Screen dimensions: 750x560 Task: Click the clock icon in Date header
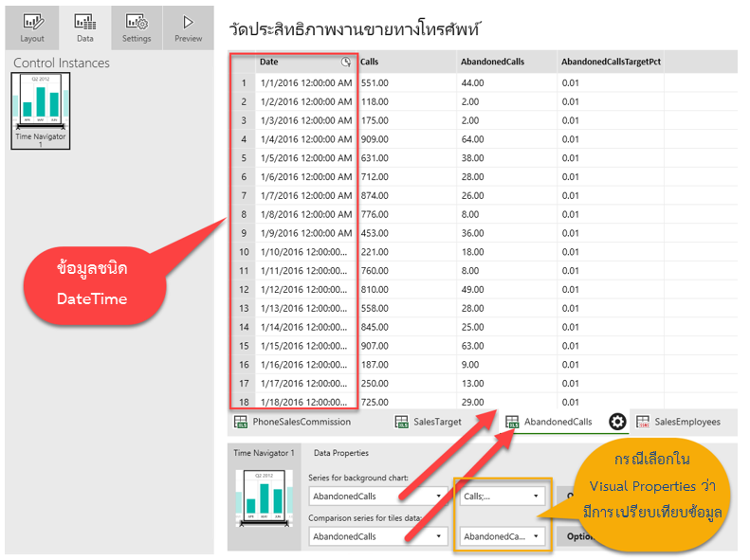(x=346, y=62)
